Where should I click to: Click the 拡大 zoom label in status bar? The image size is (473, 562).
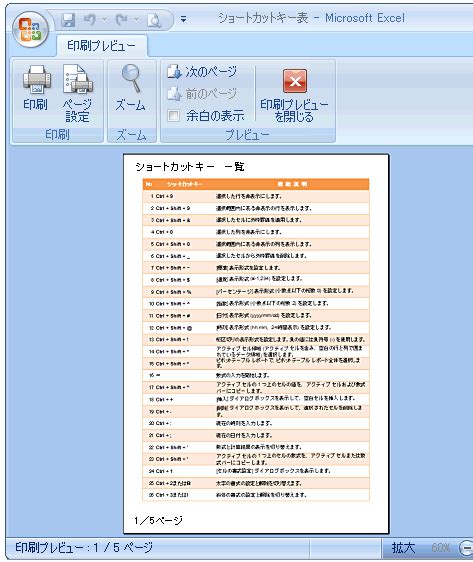coord(403,548)
